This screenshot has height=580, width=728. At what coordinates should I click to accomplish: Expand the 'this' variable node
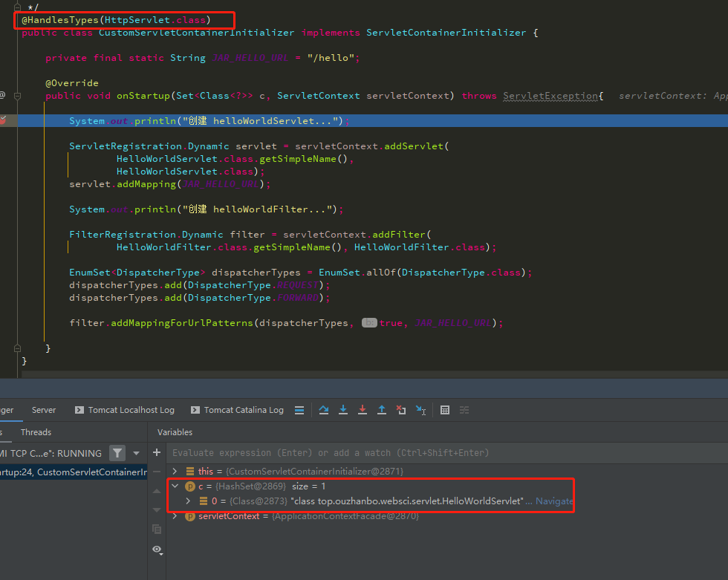[175, 472]
